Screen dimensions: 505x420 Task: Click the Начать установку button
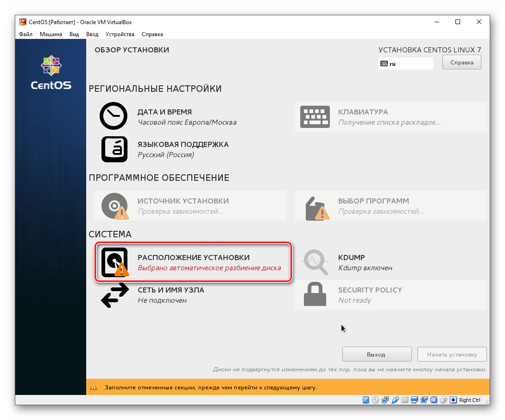pos(452,354)
